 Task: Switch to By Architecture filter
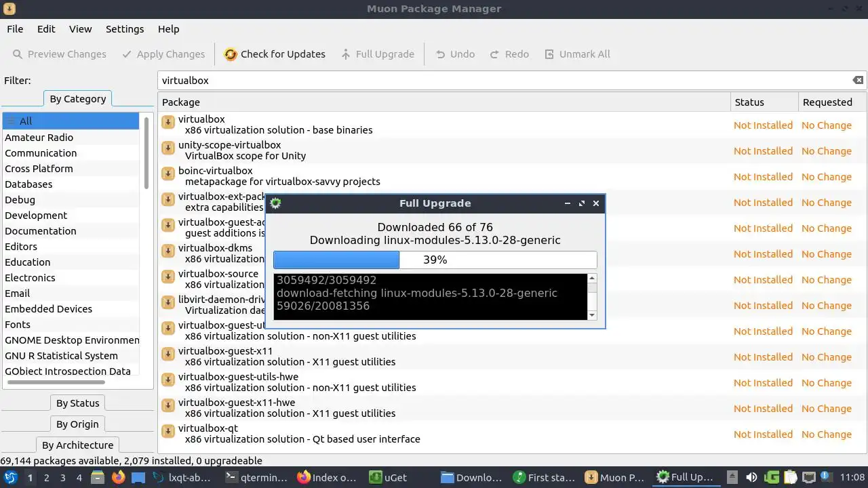(x=77, y=445)
